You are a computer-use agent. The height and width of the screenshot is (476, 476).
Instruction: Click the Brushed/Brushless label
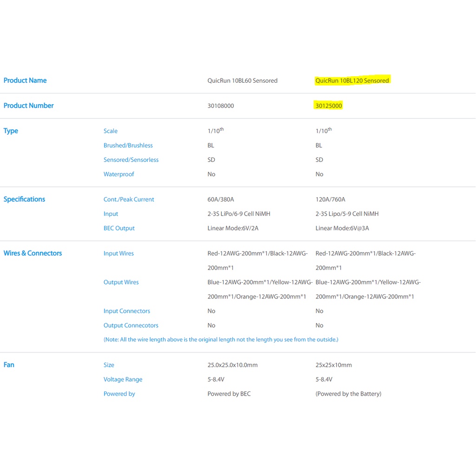click(128, 145)
